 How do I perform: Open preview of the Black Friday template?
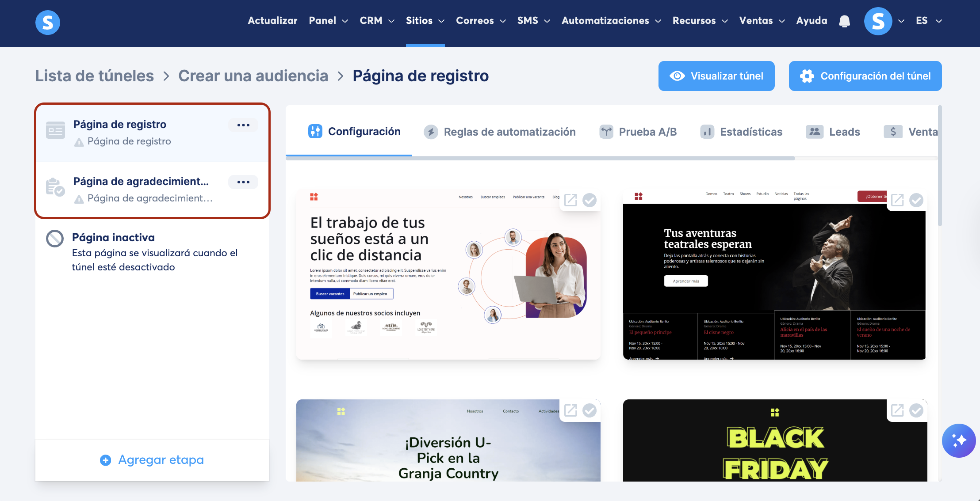point(897,410)
